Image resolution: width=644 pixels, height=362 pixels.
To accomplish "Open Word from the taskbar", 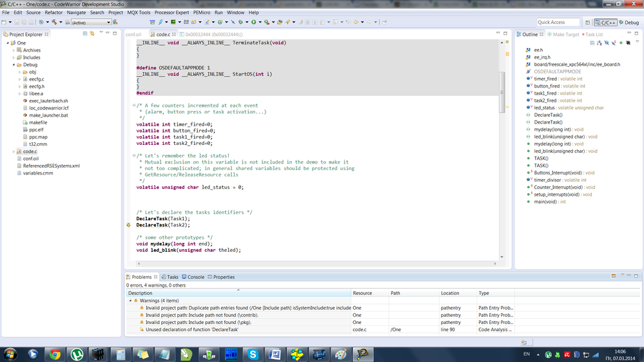I will click(275, 354).
